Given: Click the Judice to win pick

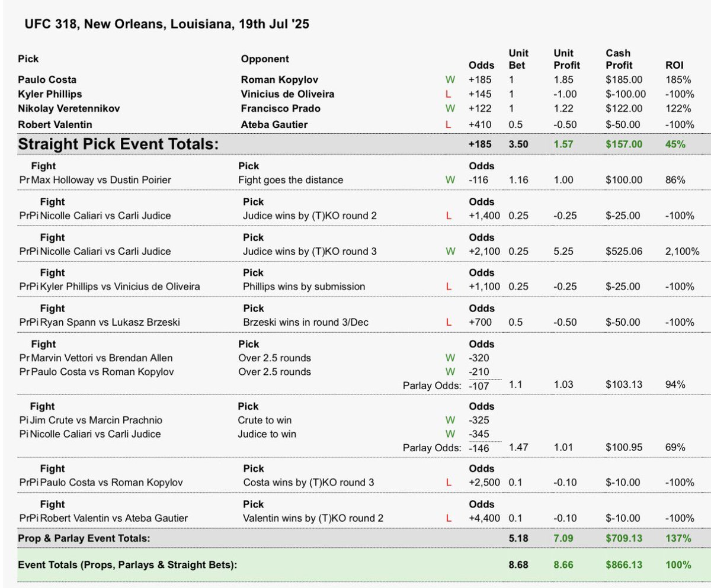Looking at the screenshot, I should pos(267,434).
